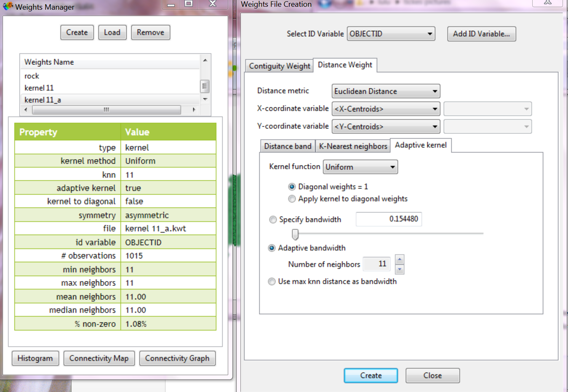Click the Add ID Variable button

point(481,34)
